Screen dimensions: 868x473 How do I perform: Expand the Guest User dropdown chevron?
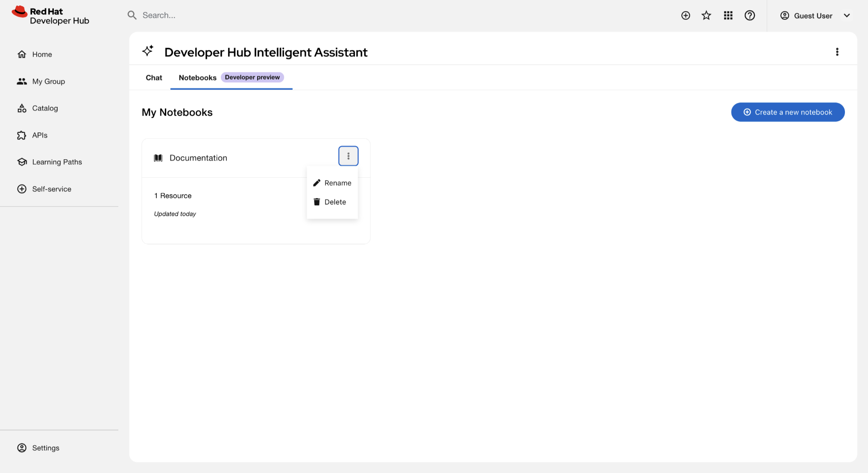[x=847, y=15]
